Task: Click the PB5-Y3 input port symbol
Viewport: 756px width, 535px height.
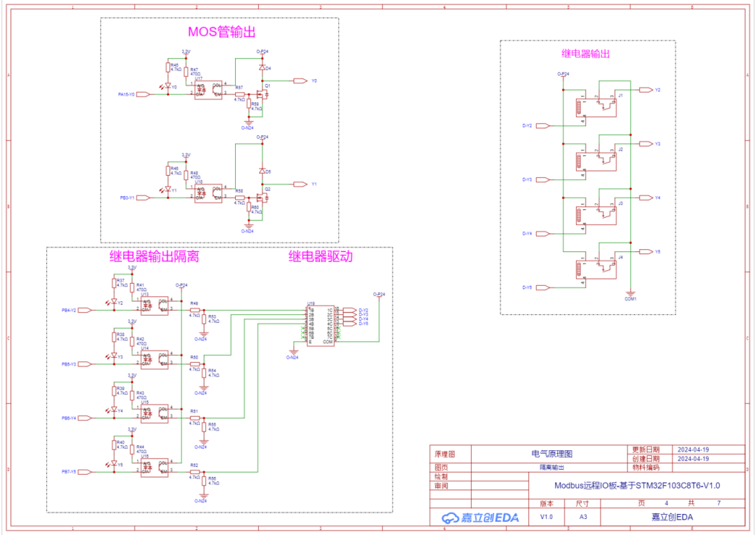Action: point(85,364)
